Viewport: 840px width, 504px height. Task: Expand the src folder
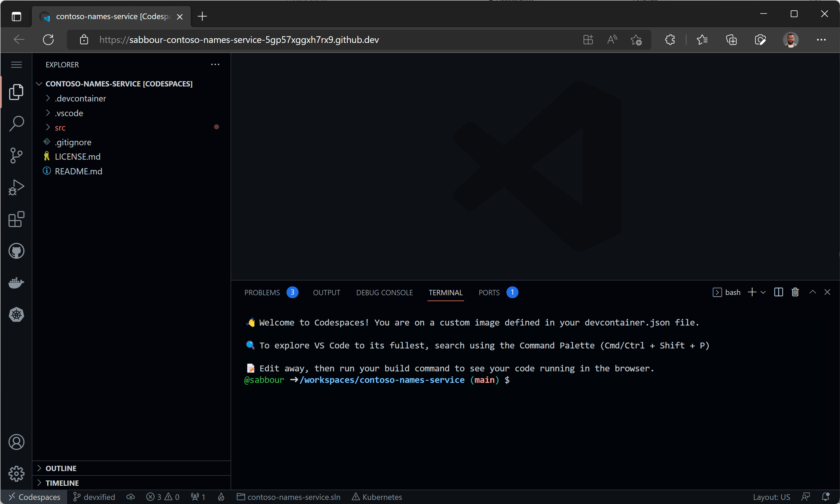[60, 128]
